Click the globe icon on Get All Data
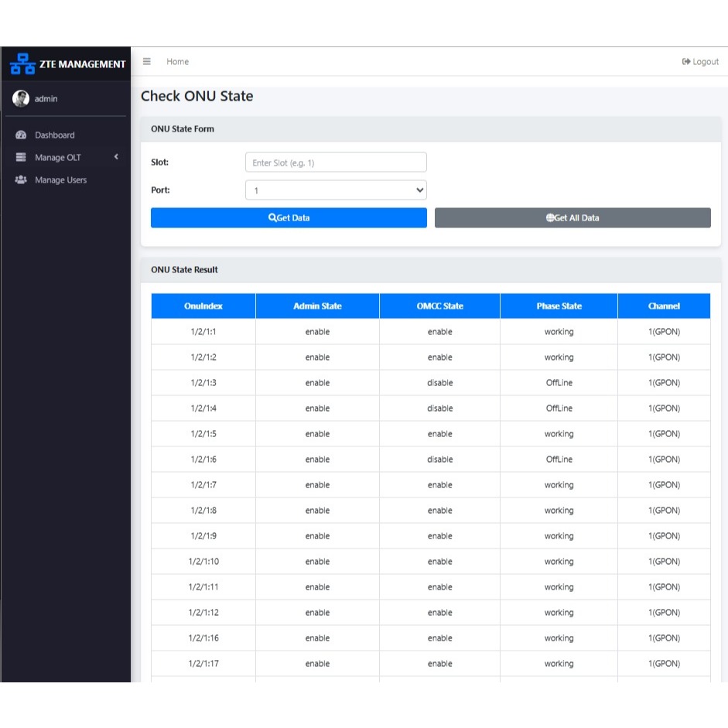728x728 pixels. 549,217
